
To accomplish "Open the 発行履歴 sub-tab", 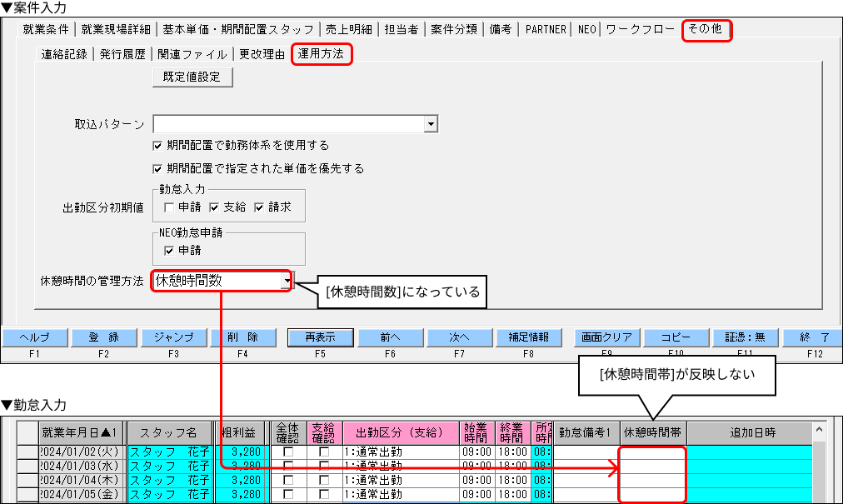I will [123, 54].
